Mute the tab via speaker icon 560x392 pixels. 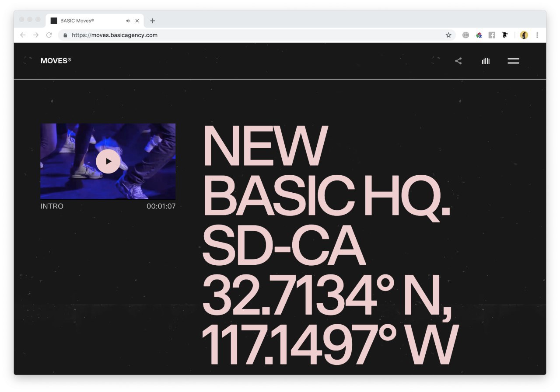point(128,21)
